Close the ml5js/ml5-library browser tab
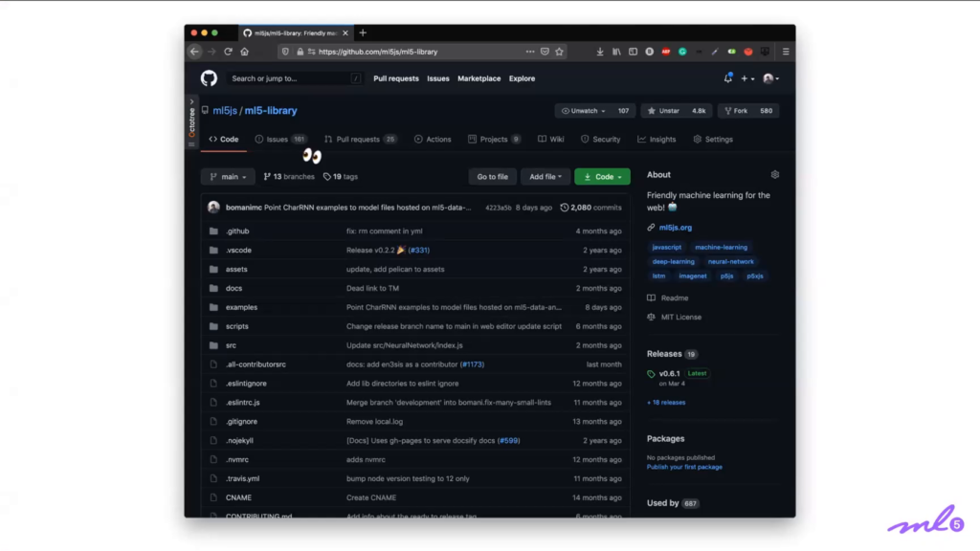Image resolution: width=980 pixels, height=551 pixels. pyautogui.click(x=345, y=33)
